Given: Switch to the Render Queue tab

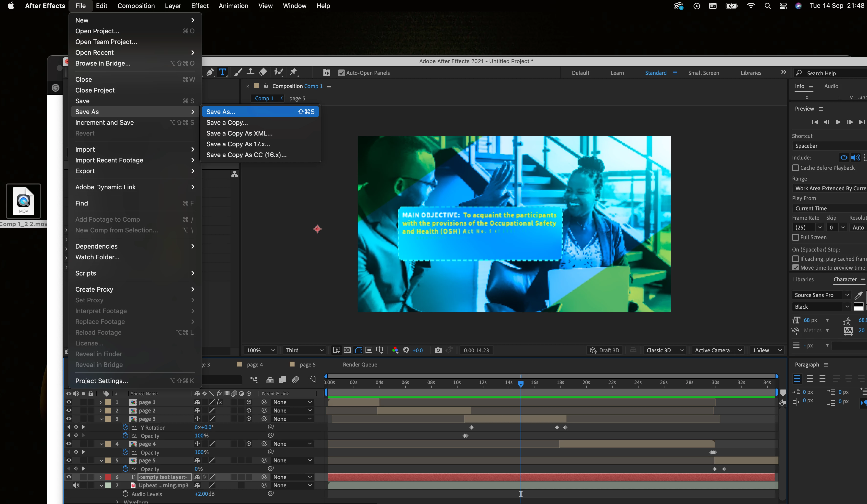Looking at the screenshot, I should [360, 365].
